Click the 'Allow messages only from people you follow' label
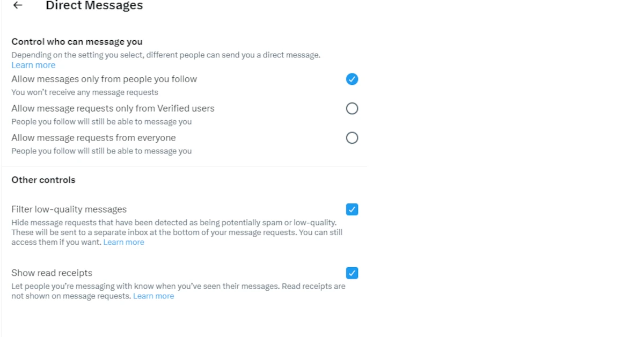 click(104, 79)
